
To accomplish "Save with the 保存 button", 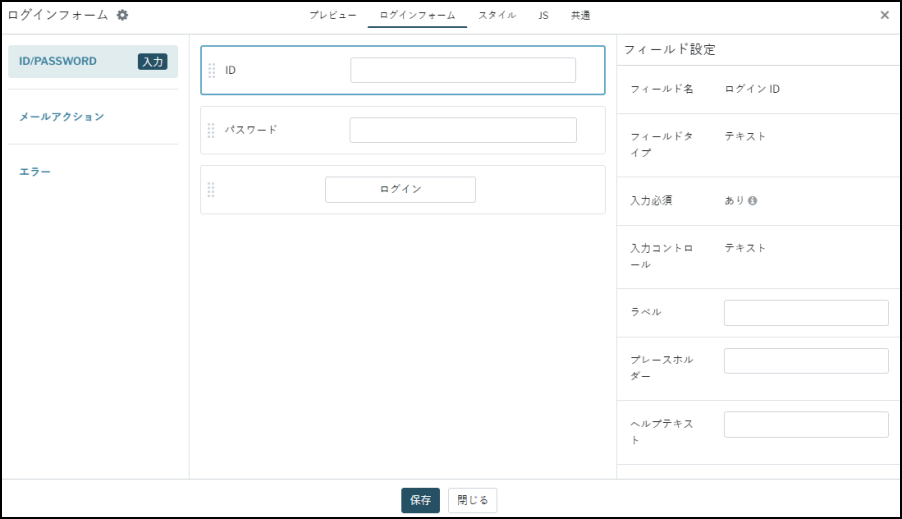I will [x=421, y=500].
